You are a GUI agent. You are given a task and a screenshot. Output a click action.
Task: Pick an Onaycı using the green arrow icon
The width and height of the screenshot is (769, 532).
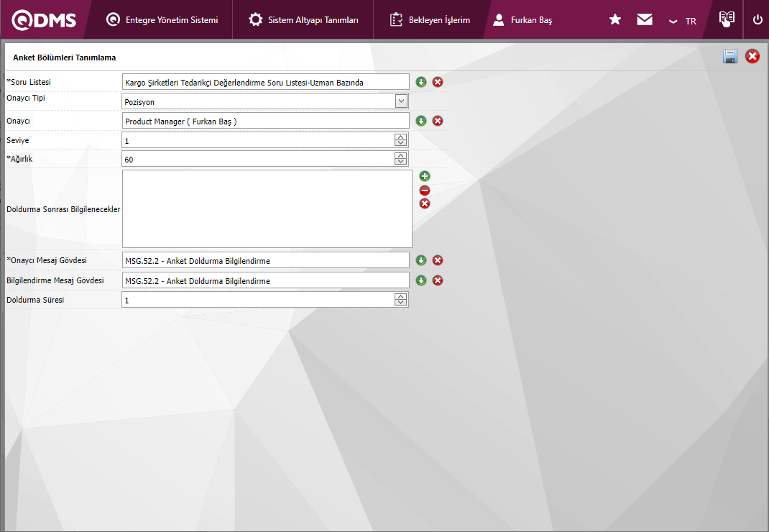tap(421, 121)
